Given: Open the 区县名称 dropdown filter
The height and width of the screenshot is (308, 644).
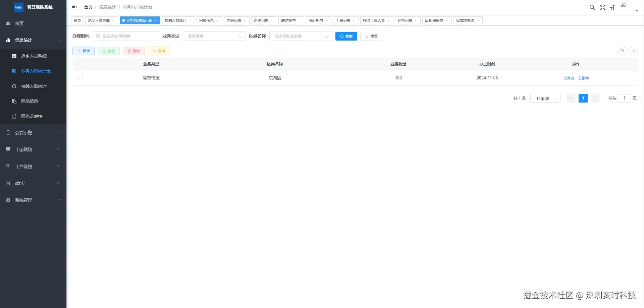Looking at the screenshot, I should [x=301, y=36].
